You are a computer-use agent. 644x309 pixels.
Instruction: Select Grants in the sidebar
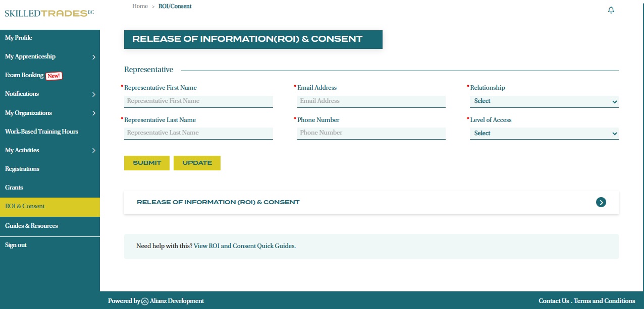point(14,188)
